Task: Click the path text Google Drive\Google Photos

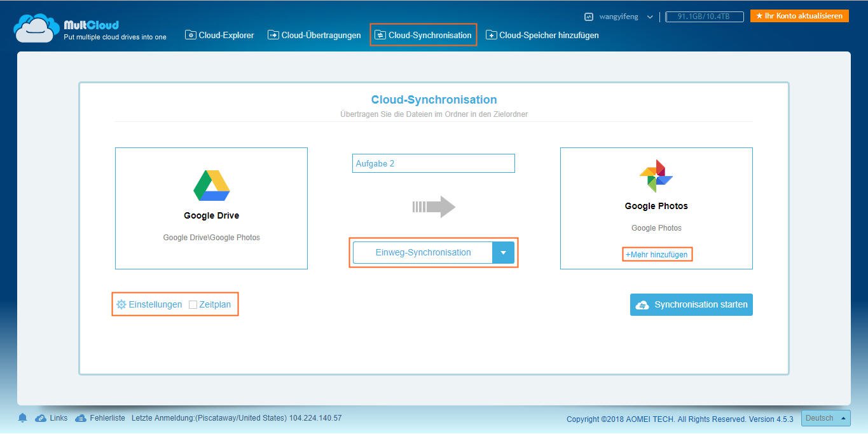Action: click(212, 238)
